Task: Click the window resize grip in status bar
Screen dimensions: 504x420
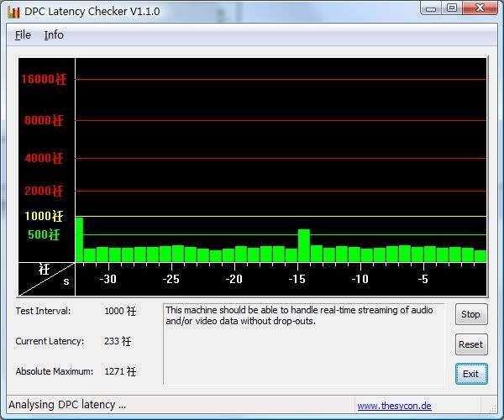Action: [492, 407]
